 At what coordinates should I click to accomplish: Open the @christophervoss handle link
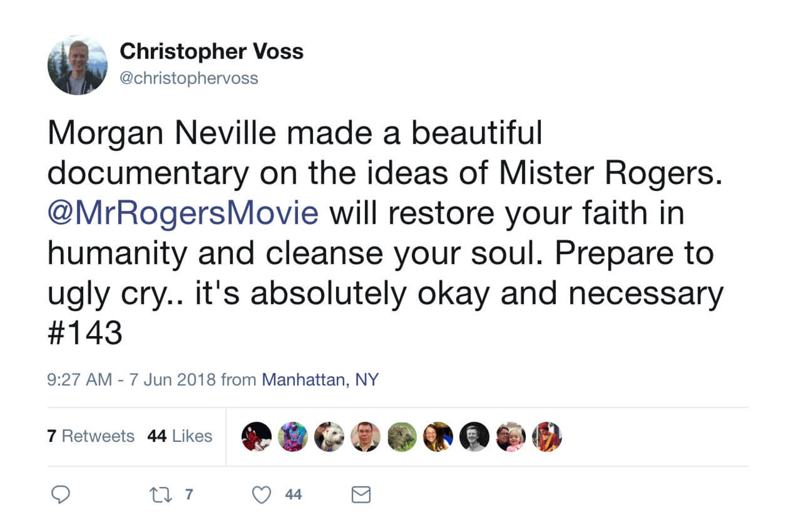pos(189,78)
